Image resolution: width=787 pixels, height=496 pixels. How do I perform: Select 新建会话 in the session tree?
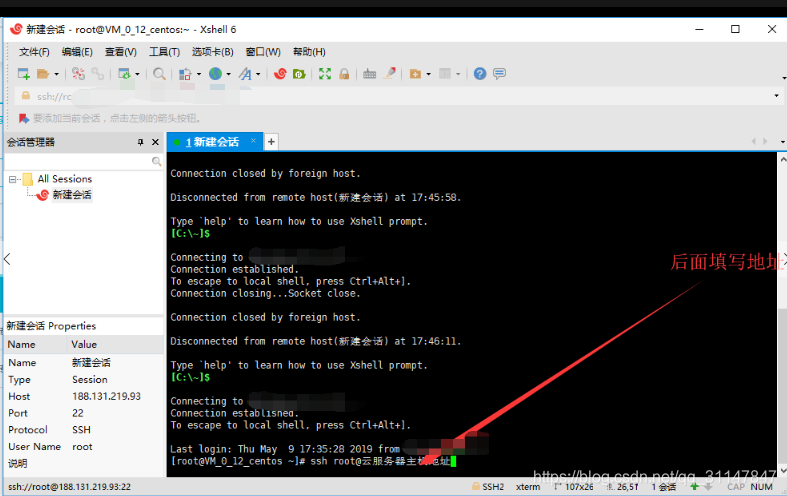click(x=72, y=195)
